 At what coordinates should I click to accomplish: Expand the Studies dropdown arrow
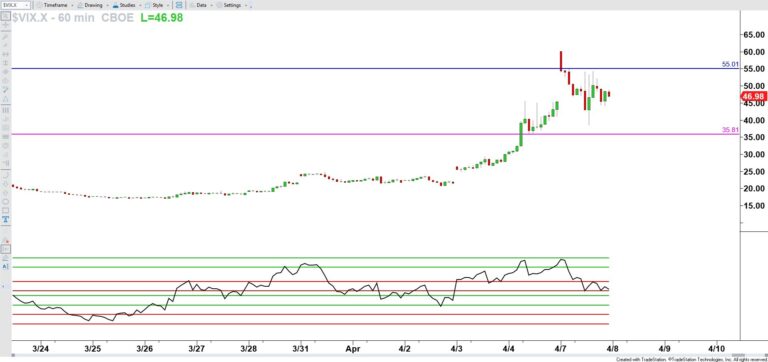coord(140,5)
